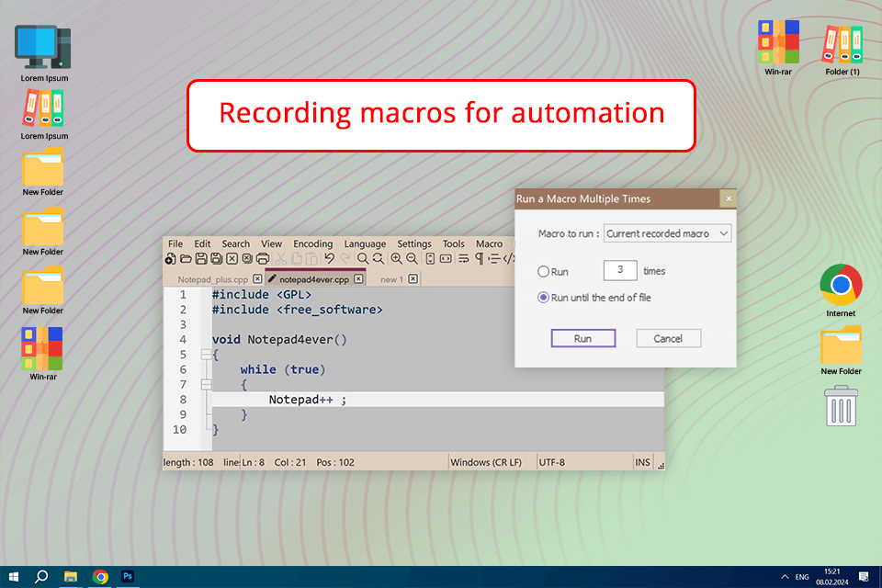
Task: Click the Redo toolbar icon
Action: (345, 259)
